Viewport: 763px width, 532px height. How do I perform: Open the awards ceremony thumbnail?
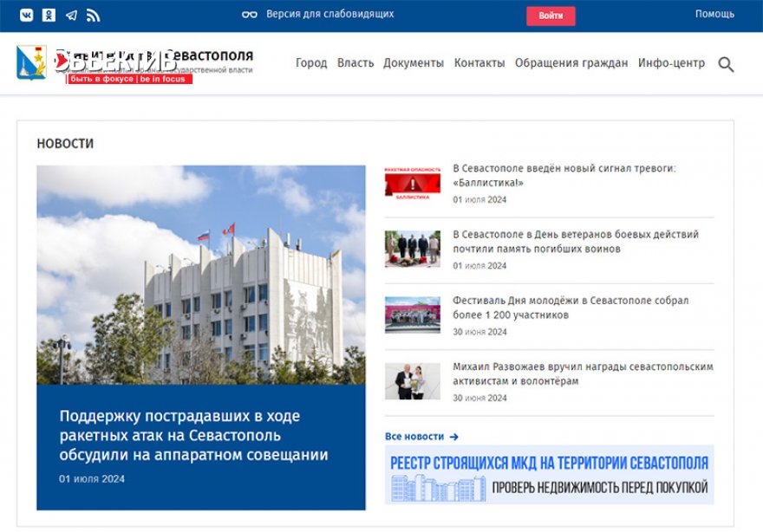(413, 380)
